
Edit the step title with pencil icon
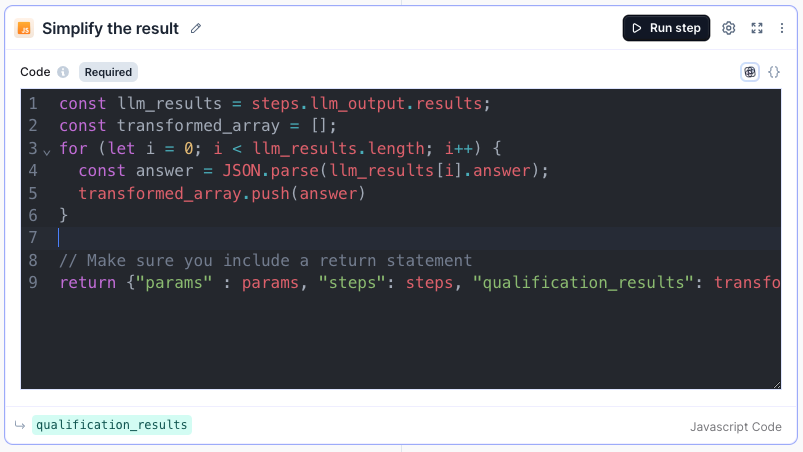pos(196,28)
